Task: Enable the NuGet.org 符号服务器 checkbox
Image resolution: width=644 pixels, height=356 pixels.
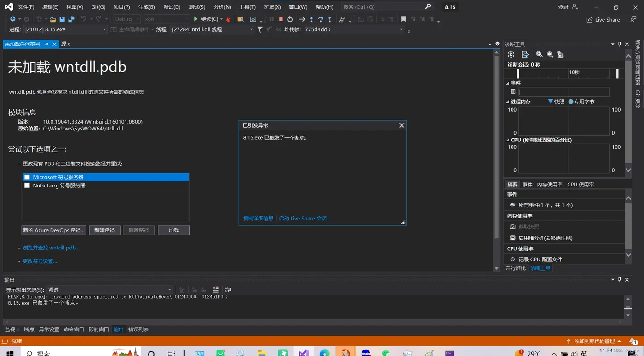Action: (x=27, y=186)
